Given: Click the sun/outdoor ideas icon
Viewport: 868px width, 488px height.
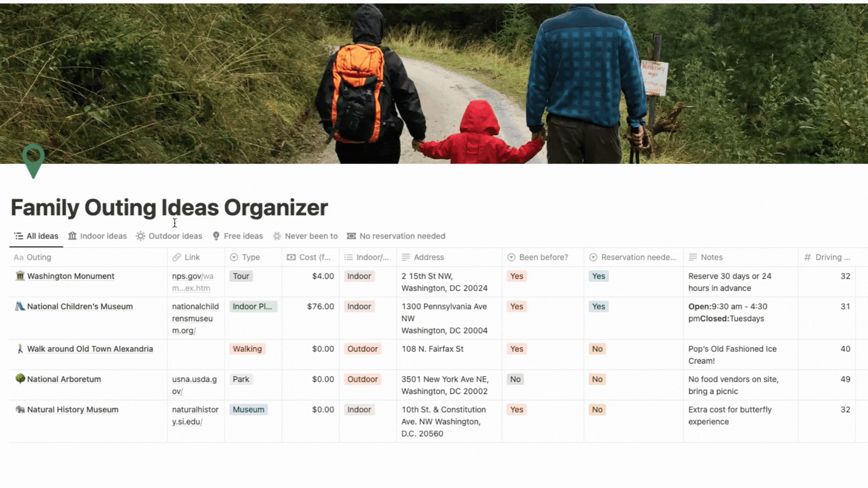Looking at the screenshot, I should 140,235.
